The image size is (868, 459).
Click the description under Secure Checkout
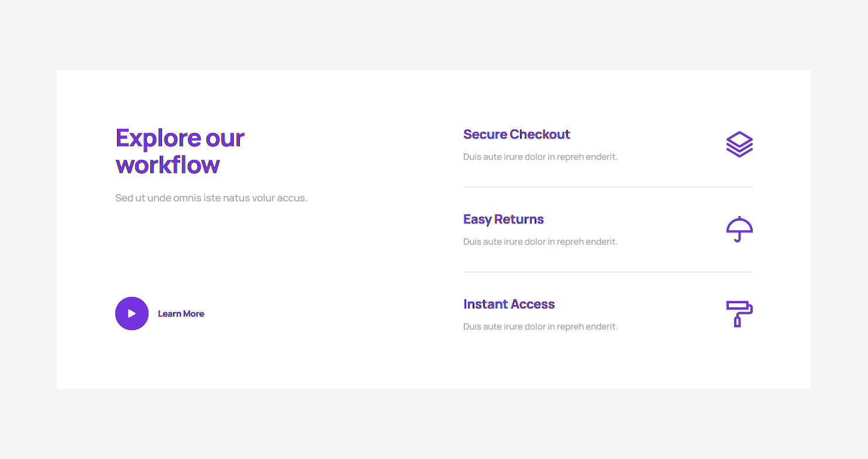(x=540, y=157)
